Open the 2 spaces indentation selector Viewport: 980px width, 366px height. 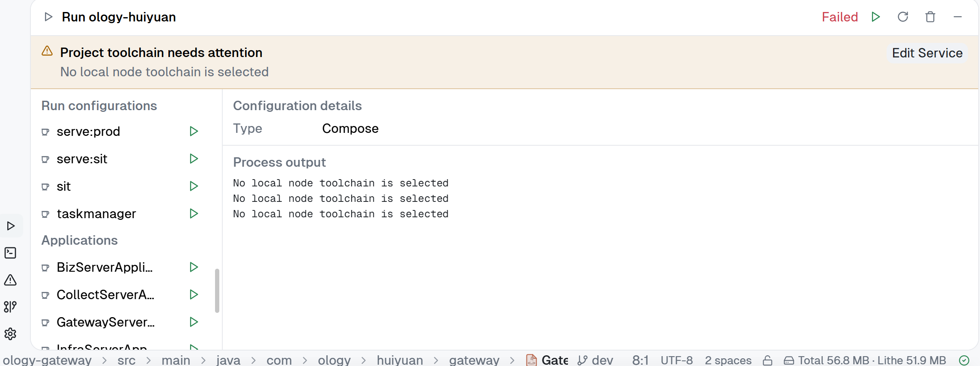click(x=728, y=360)
